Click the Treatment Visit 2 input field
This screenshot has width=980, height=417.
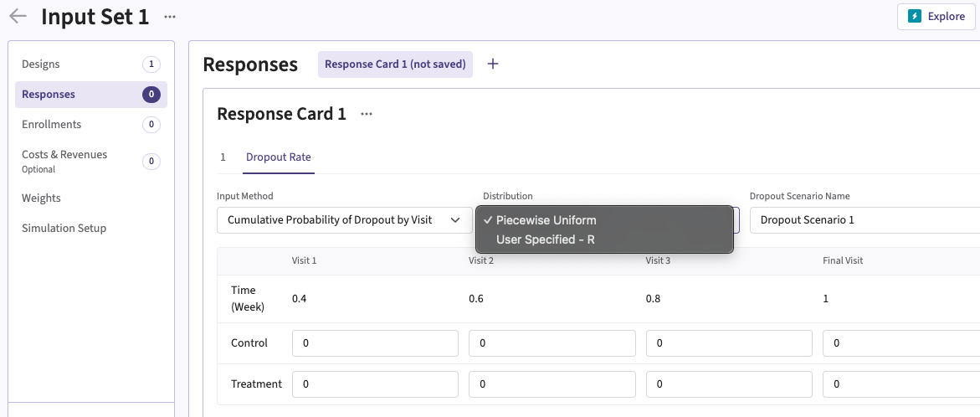click(x=552, y=384)
